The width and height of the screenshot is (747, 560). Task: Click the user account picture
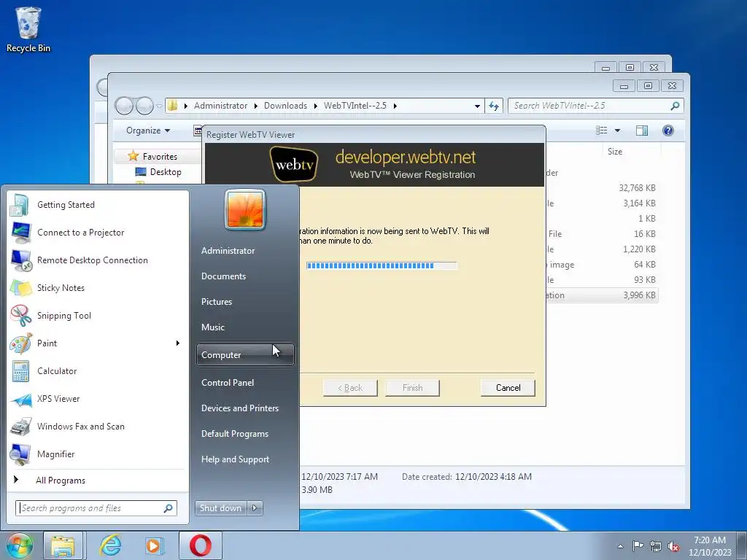pos(245,209)
